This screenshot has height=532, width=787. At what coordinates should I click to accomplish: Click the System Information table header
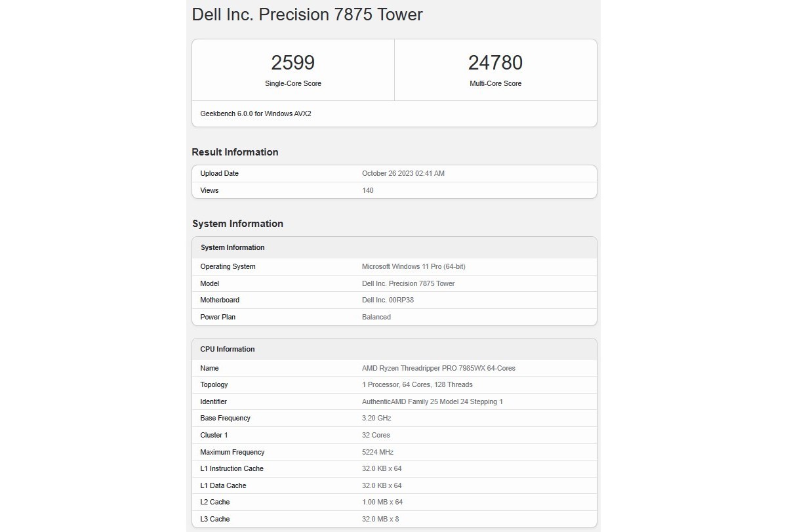[232, 247]
